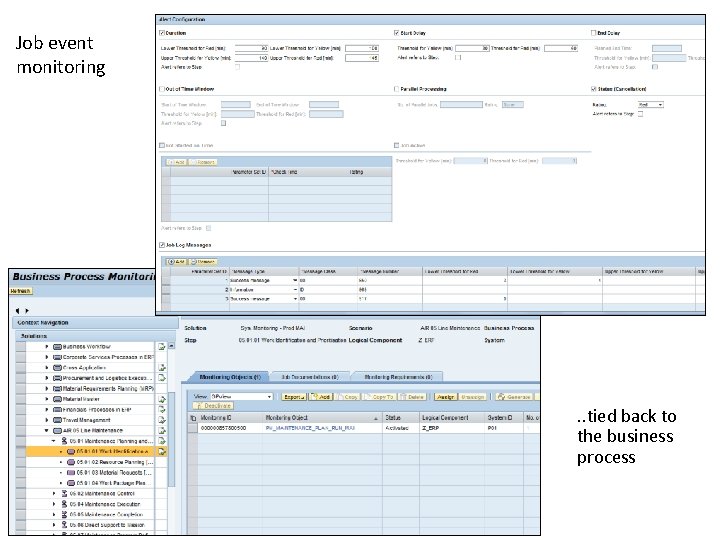Switch to Monitoring Requirements (0) tab
Viewport: 720px width, 540px height.
[x=398, y=377]
